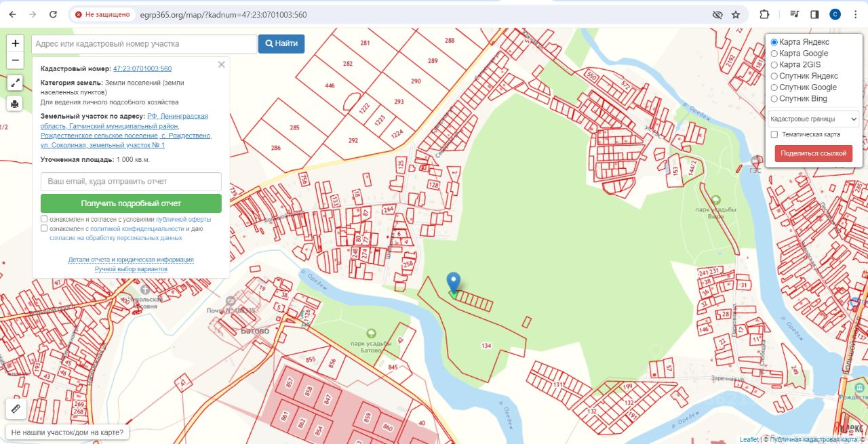The image size is (868, 444).
Task: Close the cadastral info panel
Action: (x=221, y=65)
